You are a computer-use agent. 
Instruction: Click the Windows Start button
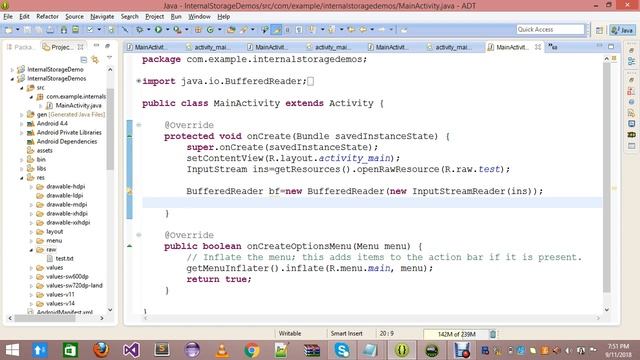pyautogui.click(x=12, y=350)
